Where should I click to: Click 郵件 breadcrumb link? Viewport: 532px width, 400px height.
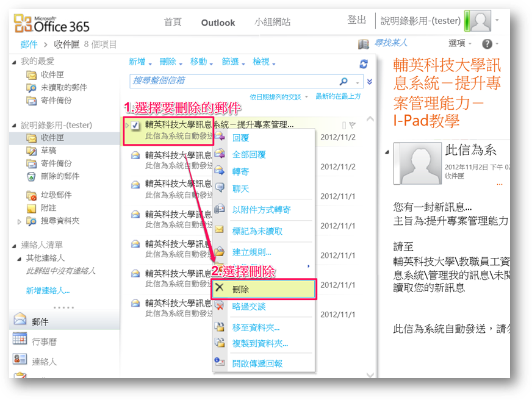29,45
